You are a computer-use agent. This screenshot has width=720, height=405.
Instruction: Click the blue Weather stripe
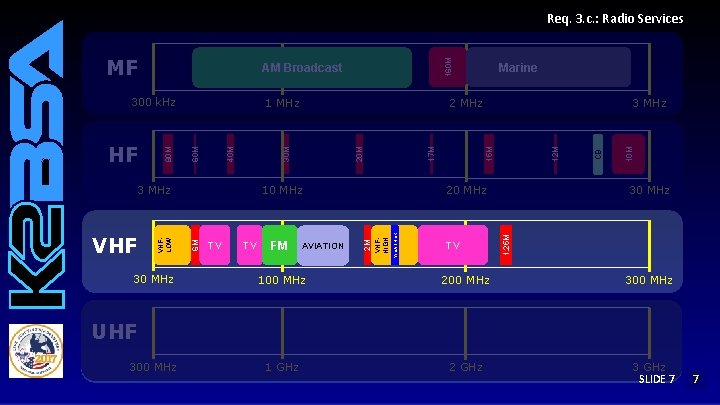coord(395,245)
